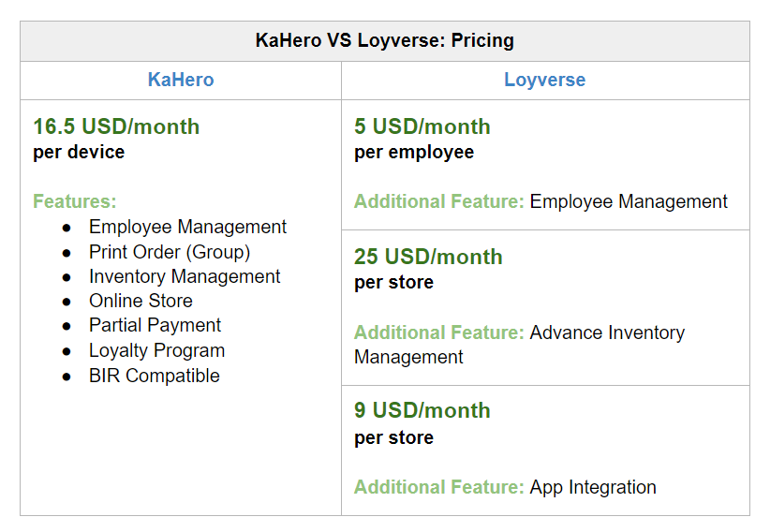Click the 'Partial Payment' bullet item

(x=155, y=325)
